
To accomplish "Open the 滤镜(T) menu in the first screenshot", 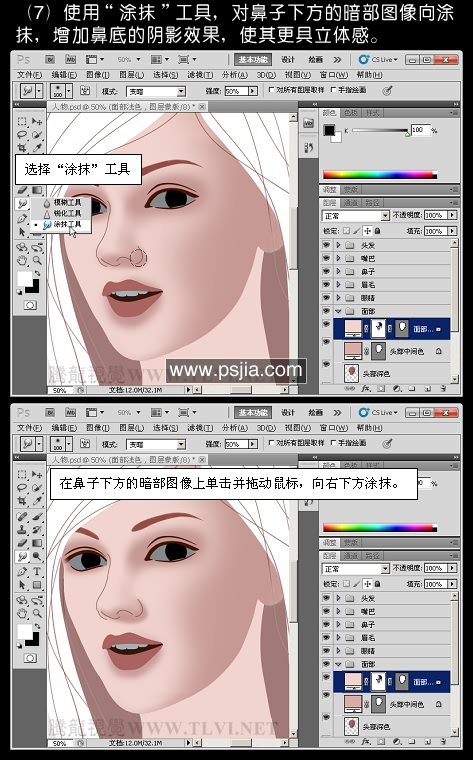I will (200, 75).
